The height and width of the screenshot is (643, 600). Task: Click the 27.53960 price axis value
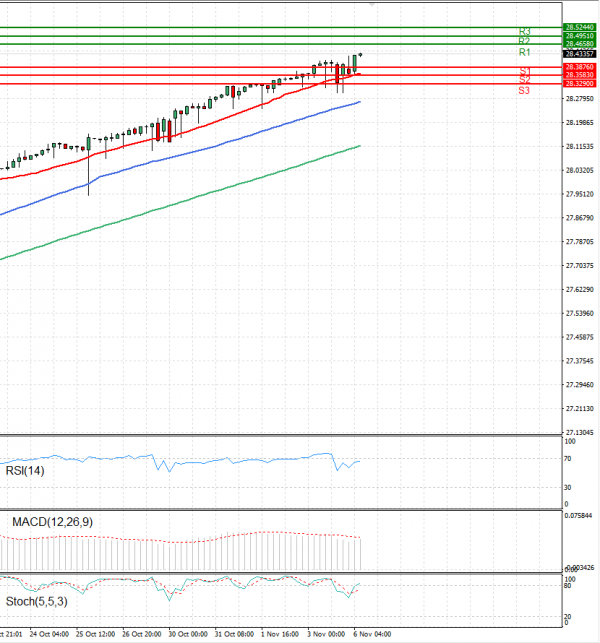(579, 313)
